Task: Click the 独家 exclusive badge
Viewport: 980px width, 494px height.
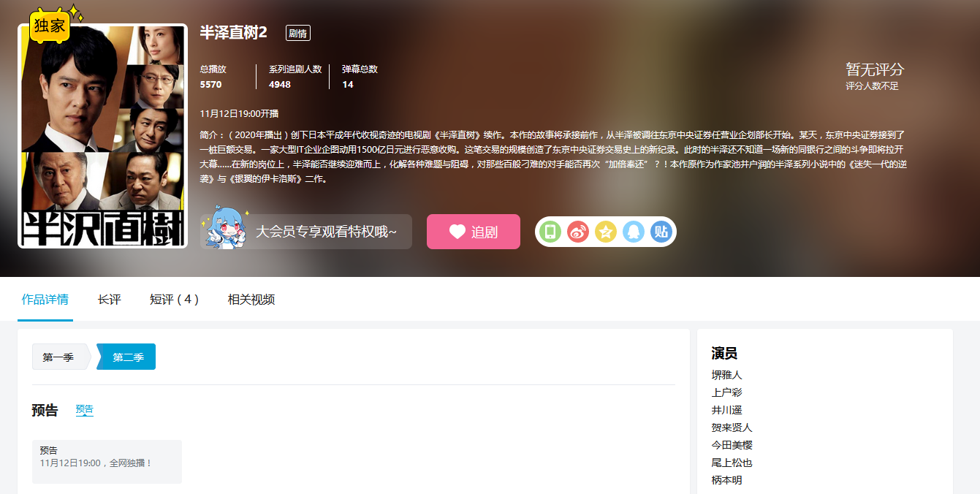Action: click(x=50, y=26)
